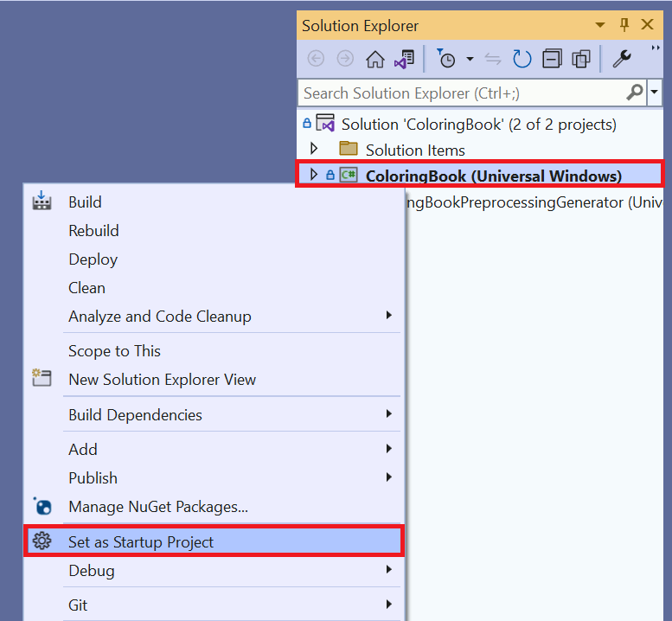Expand the ColoringBook project node
The image size is (672, 621).
(x=314, y=176)
